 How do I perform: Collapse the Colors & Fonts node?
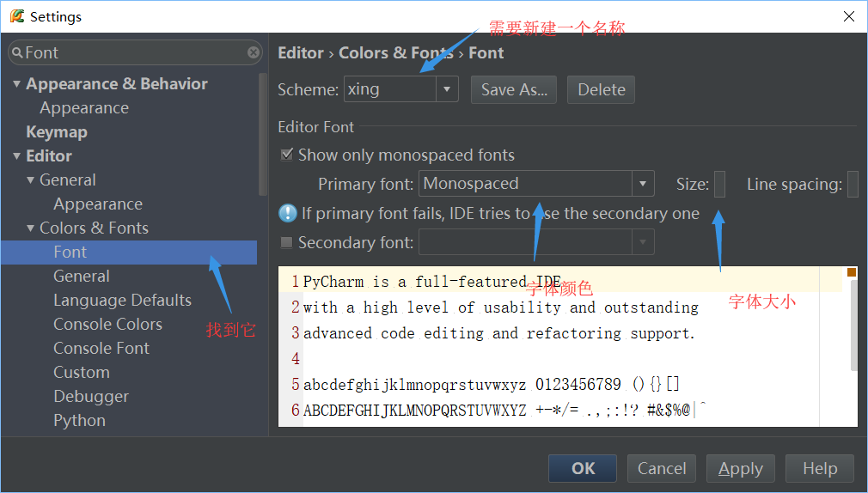(30, 228)
